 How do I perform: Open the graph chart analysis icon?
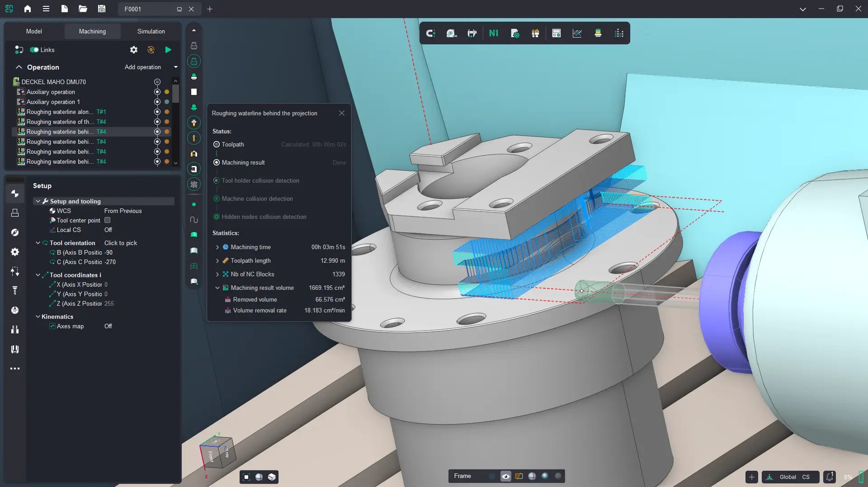(577, 33)
